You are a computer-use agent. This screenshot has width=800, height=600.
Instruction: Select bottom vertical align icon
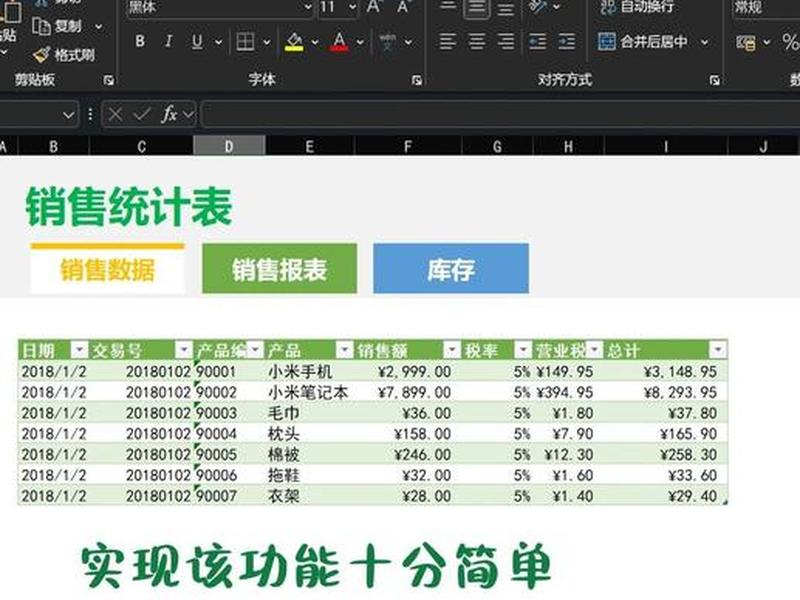pos(506,7)
